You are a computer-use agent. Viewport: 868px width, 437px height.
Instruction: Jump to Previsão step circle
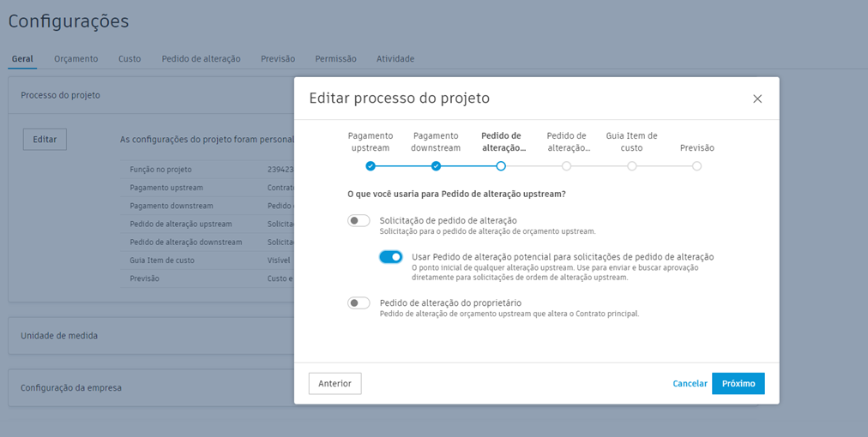pyautogui.click(x=697, y=166)
